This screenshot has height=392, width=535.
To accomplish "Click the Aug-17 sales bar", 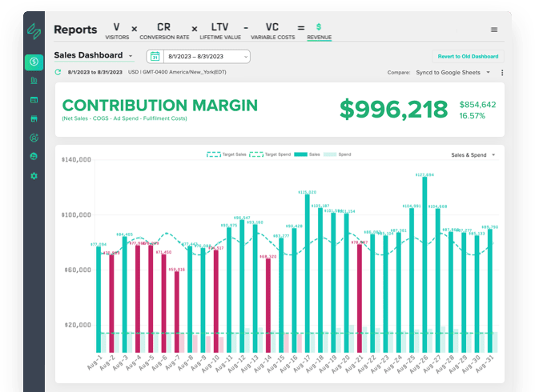I will coord(307,274).
